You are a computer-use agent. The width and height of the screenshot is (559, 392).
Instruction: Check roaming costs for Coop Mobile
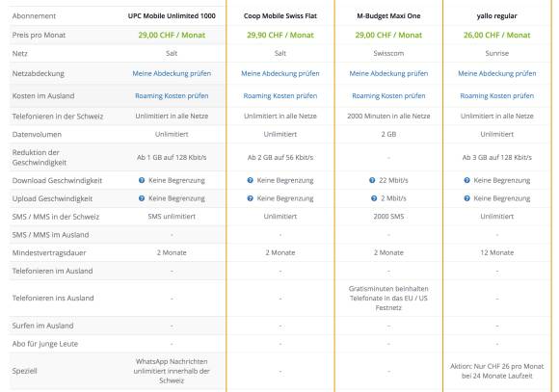click(x=280, y=96)
